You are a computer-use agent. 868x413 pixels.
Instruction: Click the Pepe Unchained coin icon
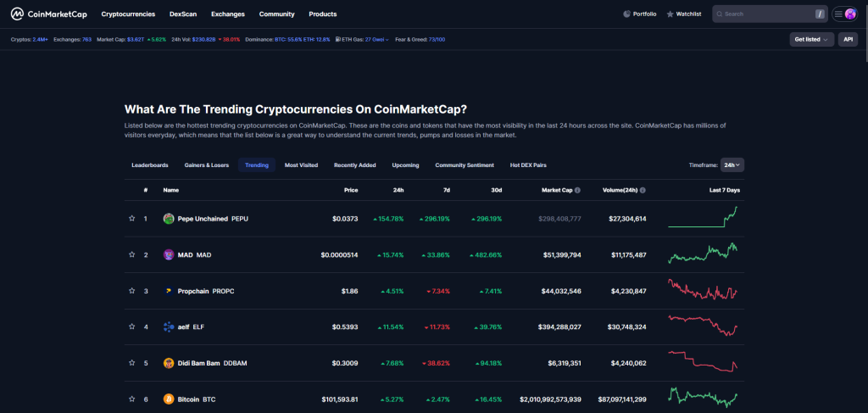[169, 219]
